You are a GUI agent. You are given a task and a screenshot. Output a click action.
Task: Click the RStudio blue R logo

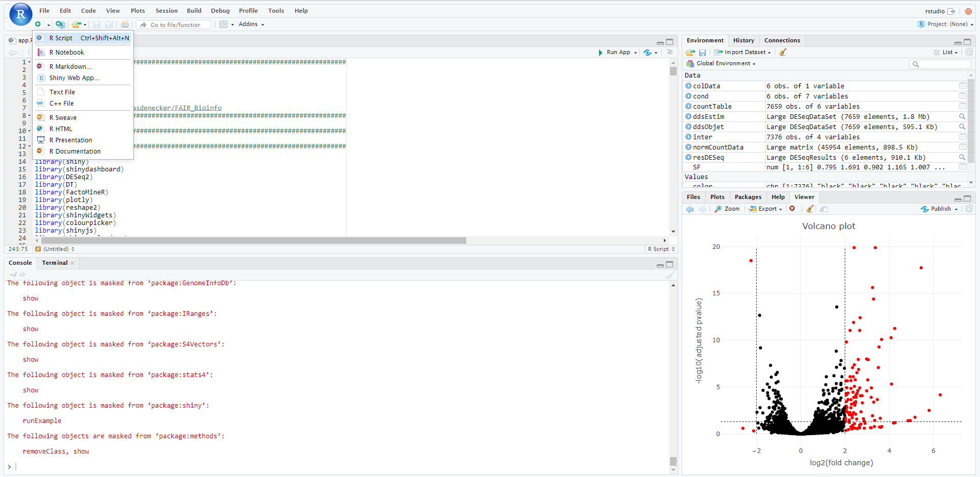click(x=20, y=14)
